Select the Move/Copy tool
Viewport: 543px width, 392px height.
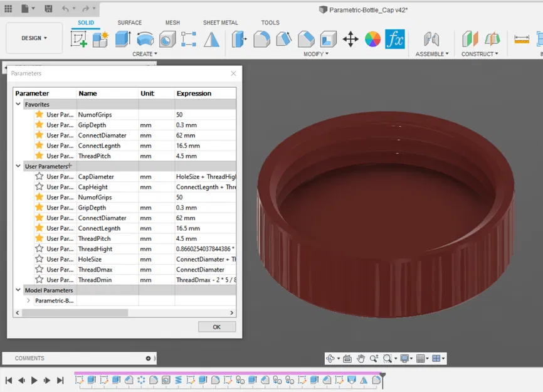(349, 39)
